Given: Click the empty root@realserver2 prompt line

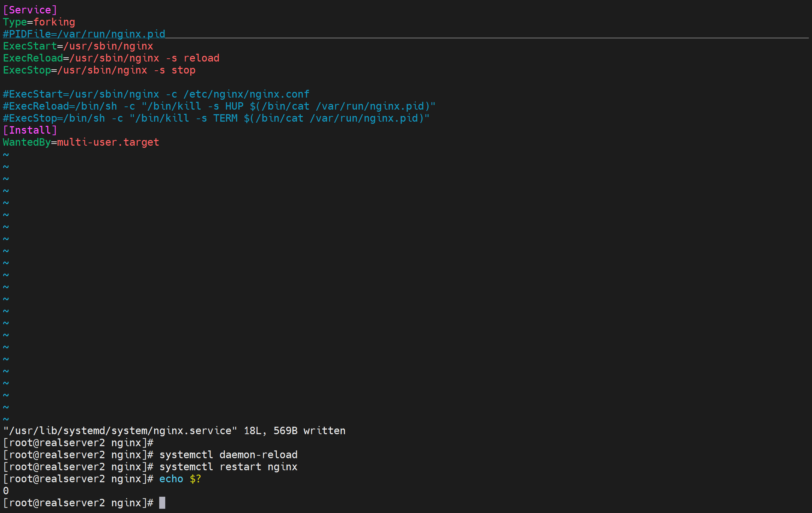Looking at the screenshot, I should [x=78, y=443].
